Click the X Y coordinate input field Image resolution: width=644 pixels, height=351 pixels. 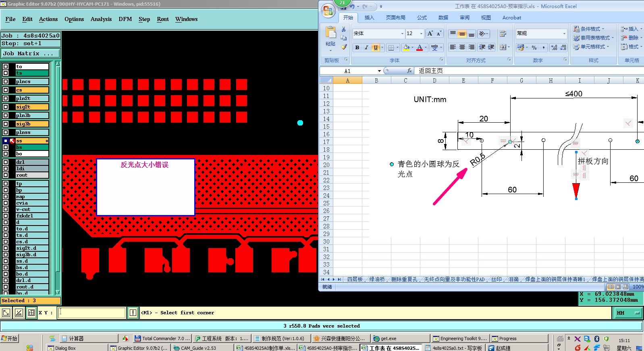click(91, 313)
